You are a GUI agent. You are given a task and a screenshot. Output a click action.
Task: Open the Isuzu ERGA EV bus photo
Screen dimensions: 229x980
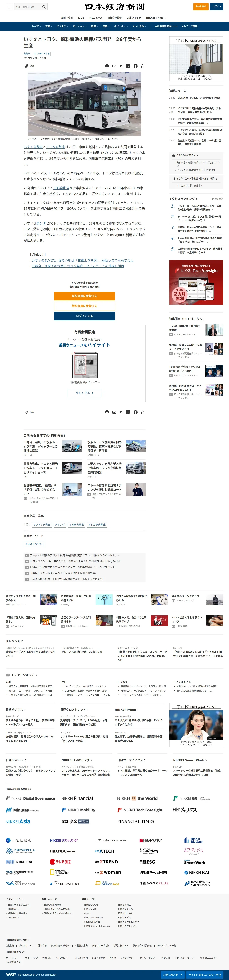point(85,104)
